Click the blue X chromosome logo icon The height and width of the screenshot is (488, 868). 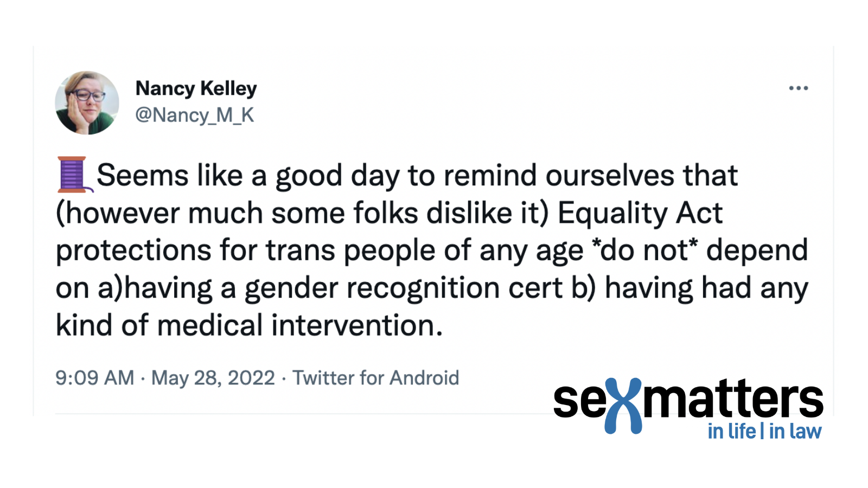click(623, 406)
